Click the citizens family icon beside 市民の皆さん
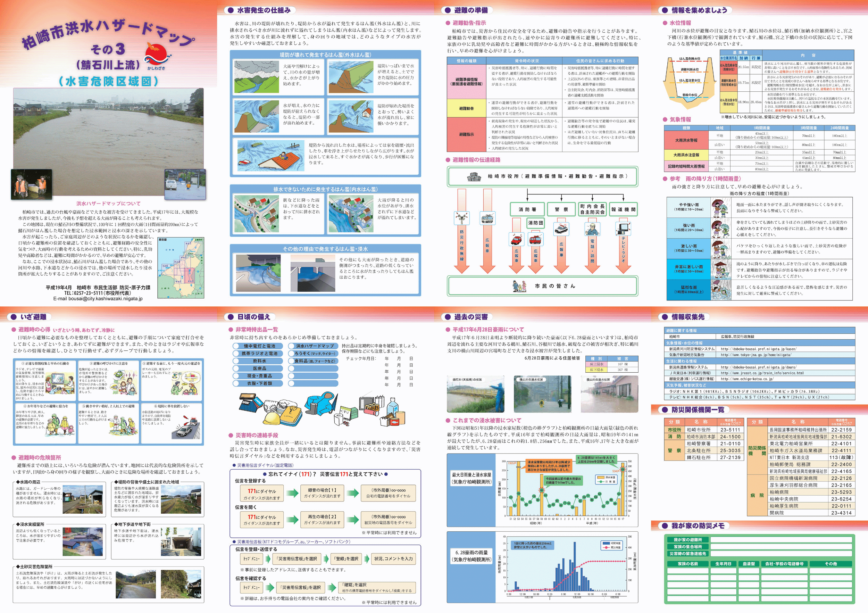This screenshot has height=613, width=868. pos(519,286)
